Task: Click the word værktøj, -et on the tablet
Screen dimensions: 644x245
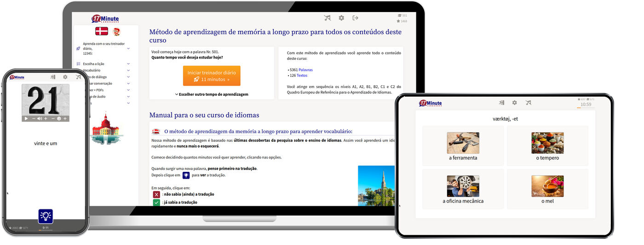Action: (505, 119)
